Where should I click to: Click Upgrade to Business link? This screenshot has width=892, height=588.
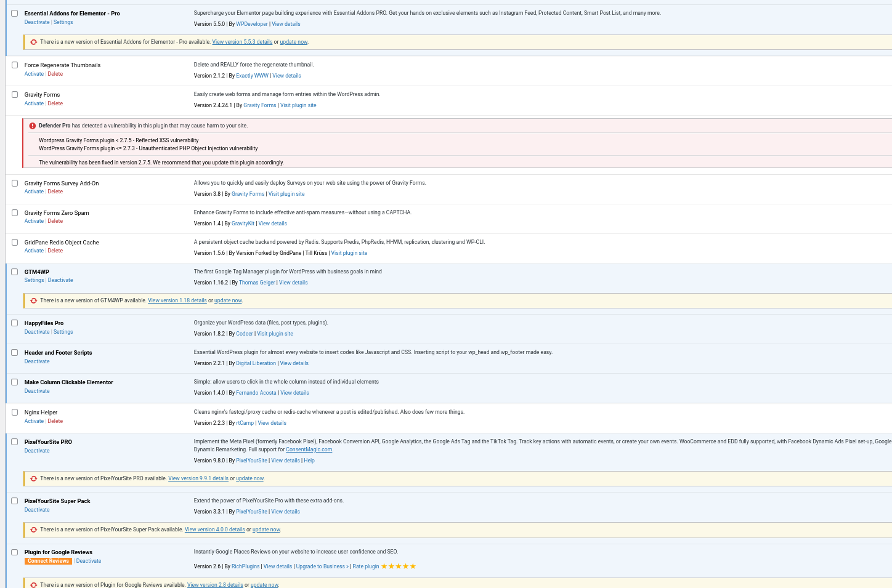(320, 566)
